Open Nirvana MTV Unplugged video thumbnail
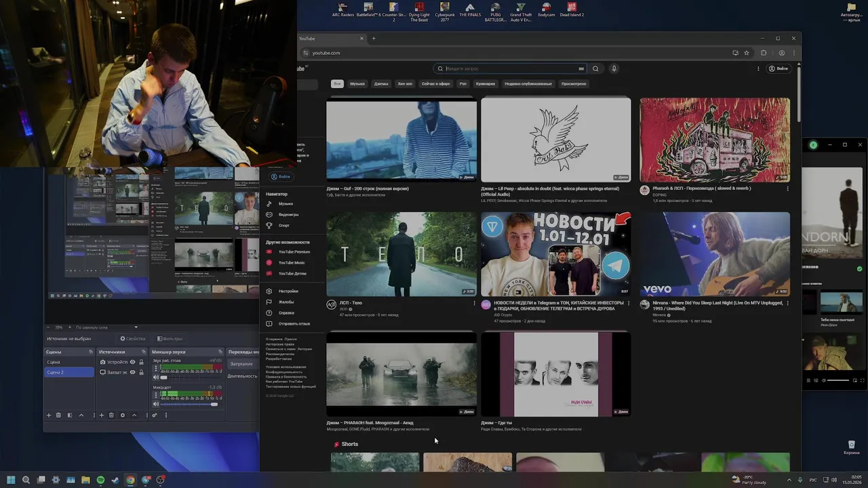The height and width of the screenshot is (488, 868). pos(715,254)
